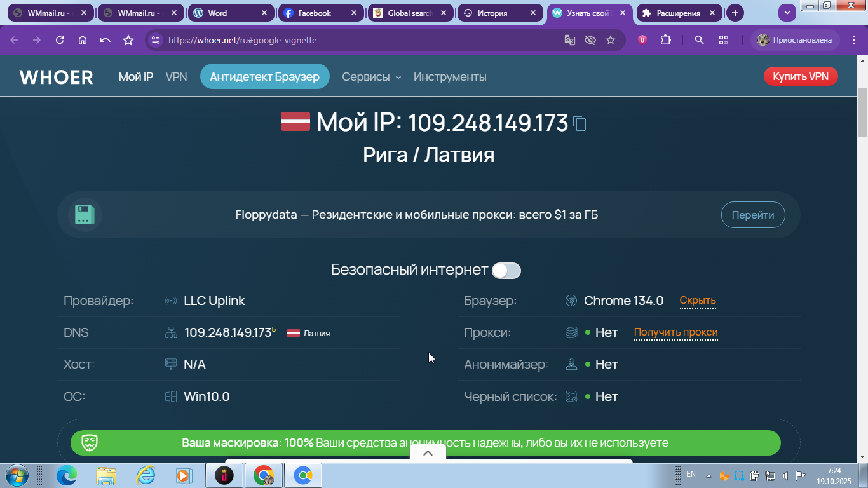
Task: Click the N/A host value
Action: point(194,364)
